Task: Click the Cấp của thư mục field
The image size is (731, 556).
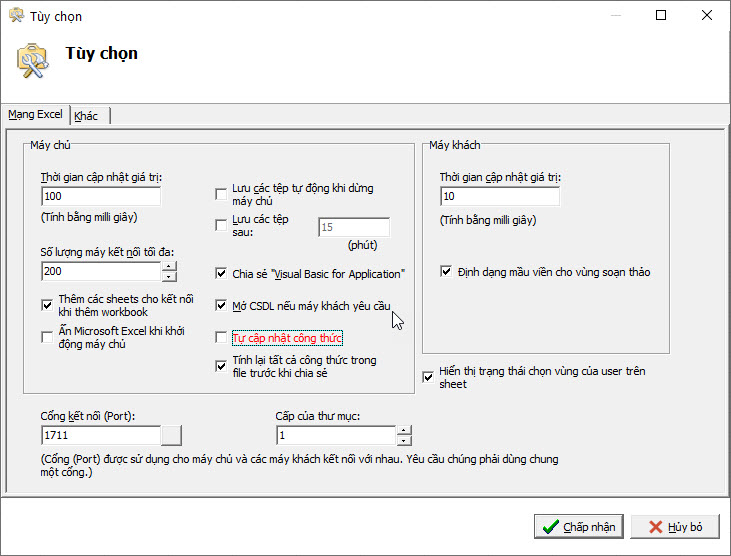Action: (336, 435)
